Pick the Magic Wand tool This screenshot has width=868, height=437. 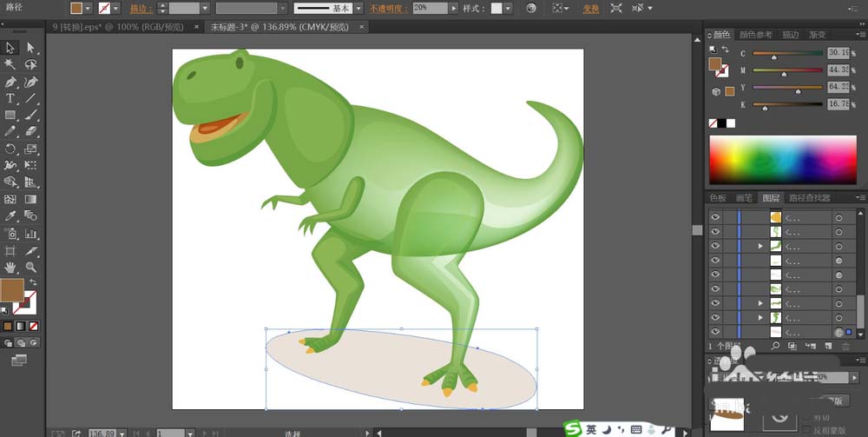click(11, 64)
